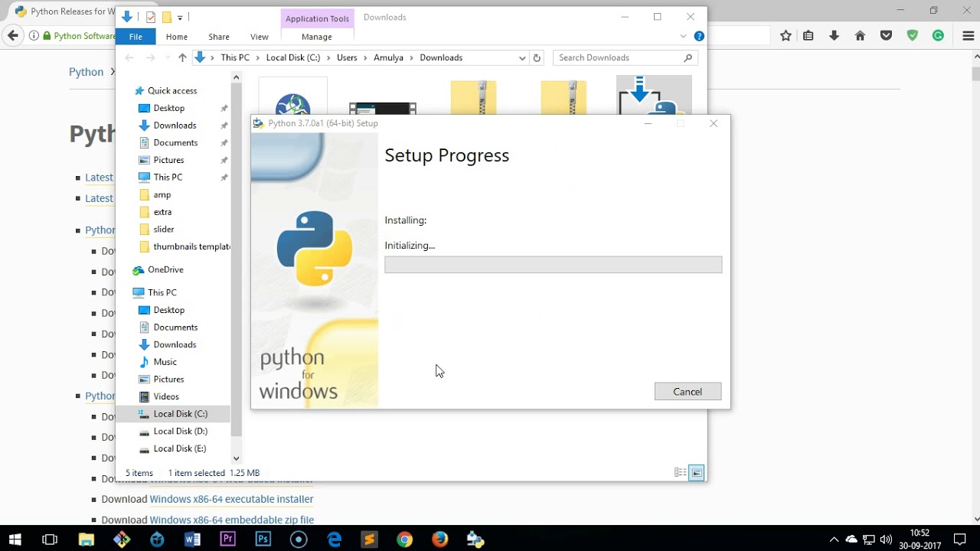Click the setup progress bar

(x=553, y=265)
